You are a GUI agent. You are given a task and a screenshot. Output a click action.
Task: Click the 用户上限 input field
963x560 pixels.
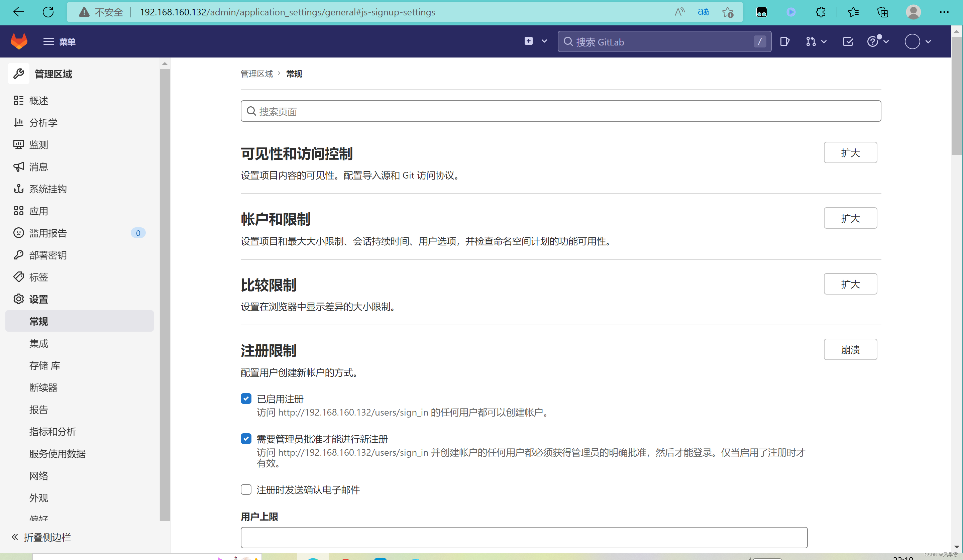pyautogui.click(x=524, y=538)
